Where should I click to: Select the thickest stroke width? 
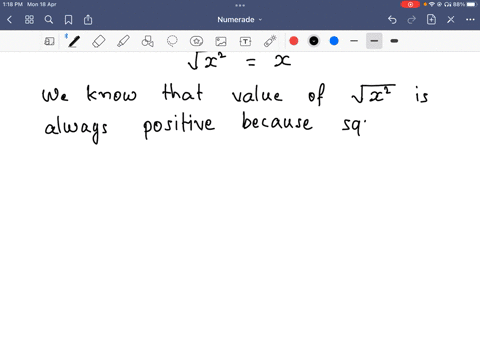pos(394,41)
